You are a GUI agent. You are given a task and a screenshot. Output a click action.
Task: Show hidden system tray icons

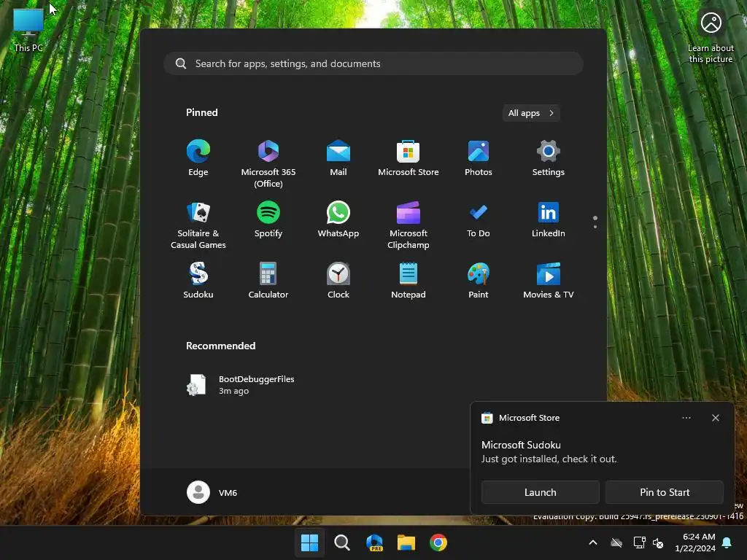[593, 542]
